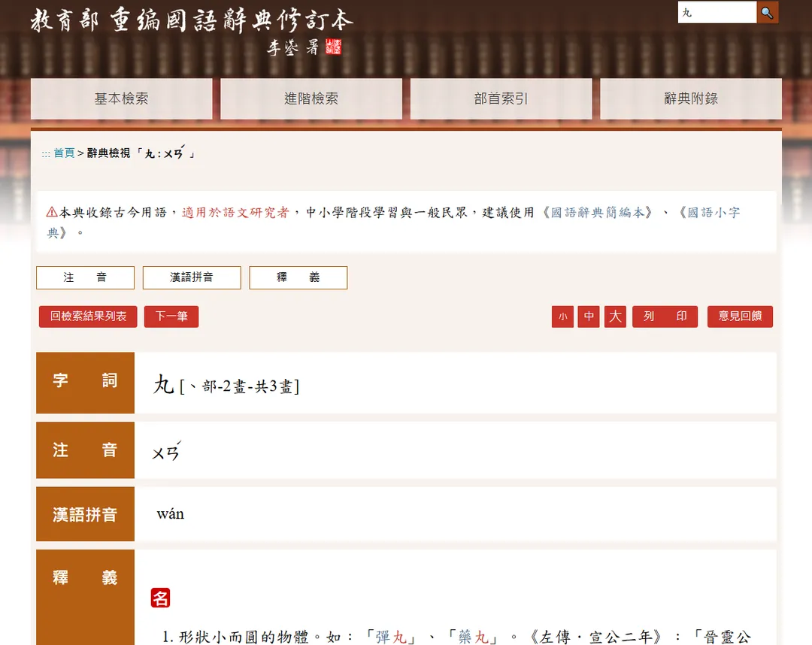
Task: Click the red 名 part-of-speech icon
Action: tap(161, 598)
